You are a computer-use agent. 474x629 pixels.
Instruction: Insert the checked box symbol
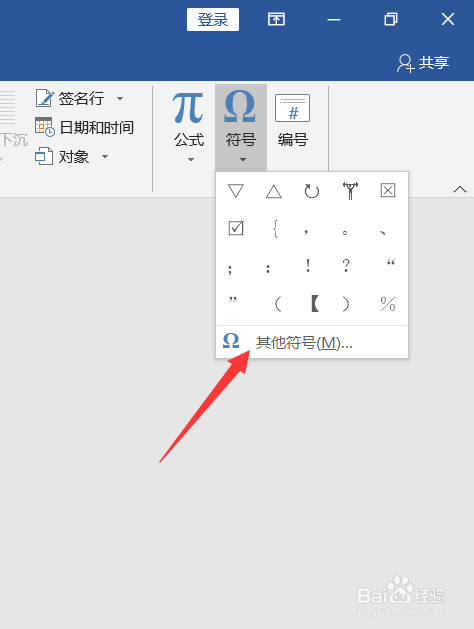point(236,228)
